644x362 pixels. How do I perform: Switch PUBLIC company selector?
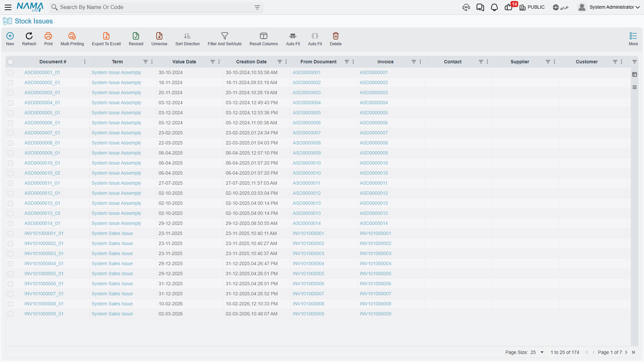[532, 7]
